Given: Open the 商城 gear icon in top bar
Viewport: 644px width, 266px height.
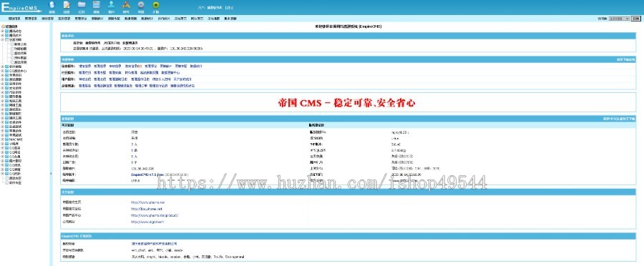Looking at the screenshot, I should pyautogui.click(x=141, y=5).
